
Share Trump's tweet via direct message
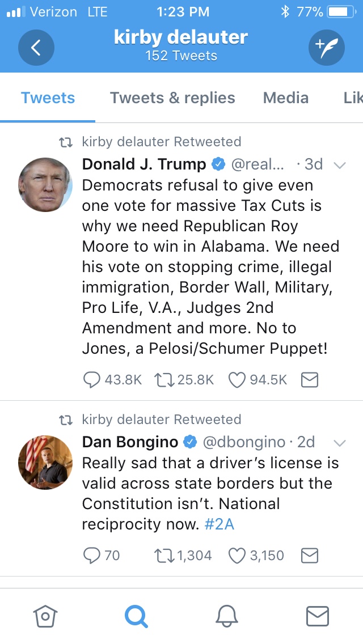[x=309, y=380]
